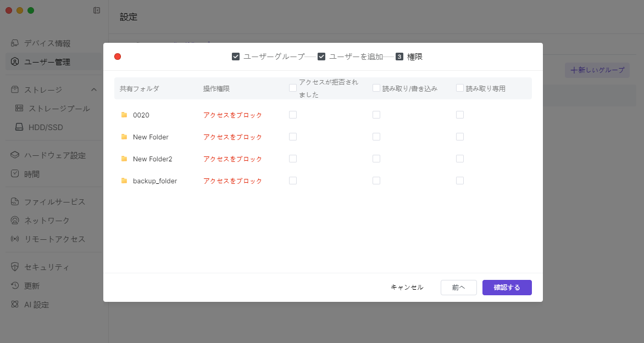This screenshot has height=343, width=644.
Task: Click the folder icon for backup_folder
Action: tap(124, 181)
